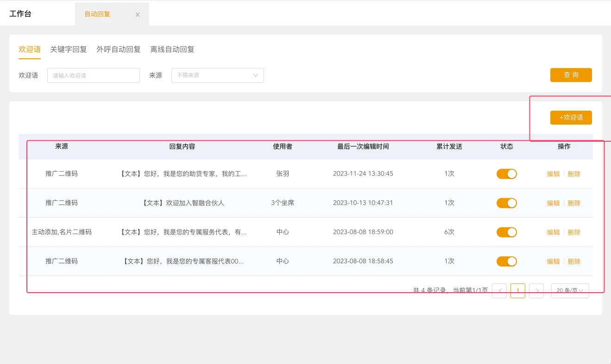Click the 张羽 user cell
611x364 pixels.
(283, 174)
